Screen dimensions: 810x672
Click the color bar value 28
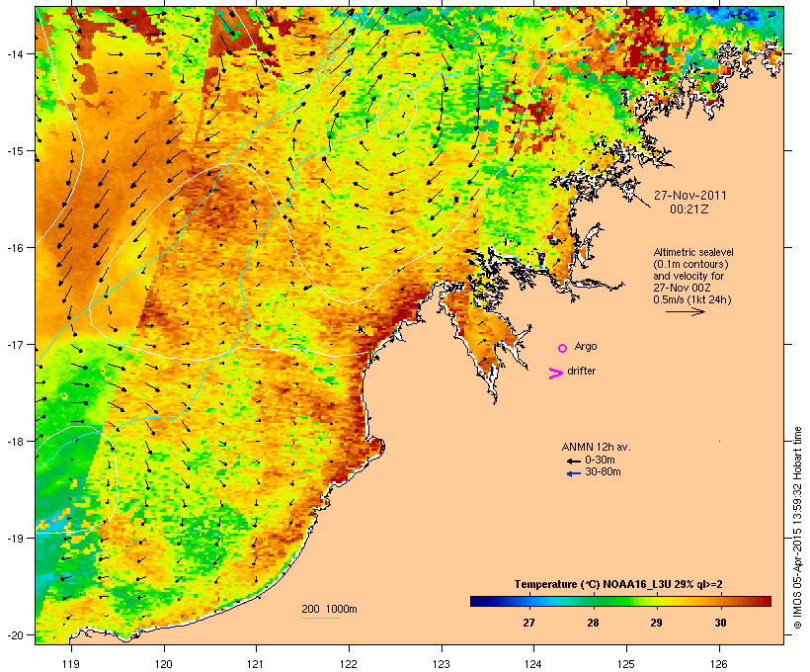pyautogui.click(x=593, y=623)
